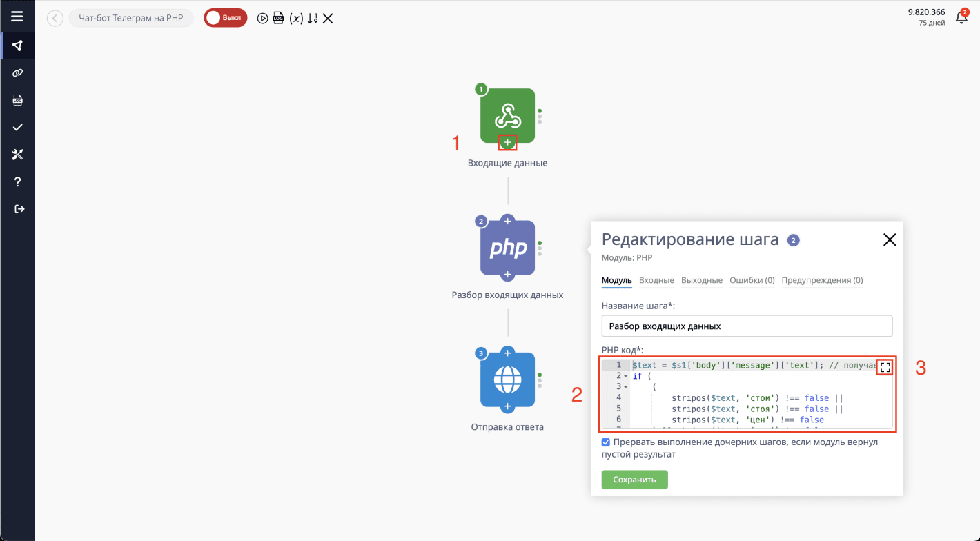Open the notification bell with badge 2
Viewport: 980px width, 541px height.
[962, 17]
